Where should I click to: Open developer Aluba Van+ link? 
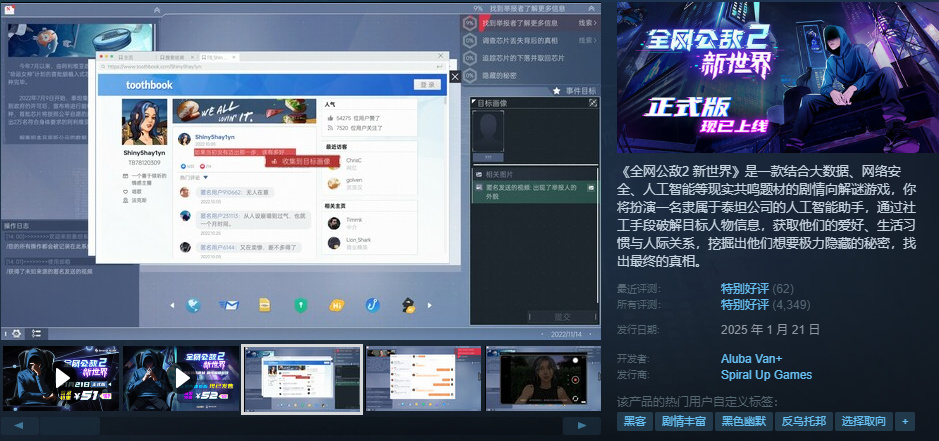[752, 359]
